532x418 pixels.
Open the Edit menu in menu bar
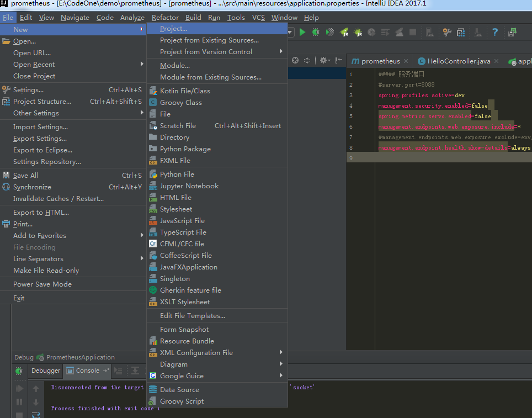[26, 18]
